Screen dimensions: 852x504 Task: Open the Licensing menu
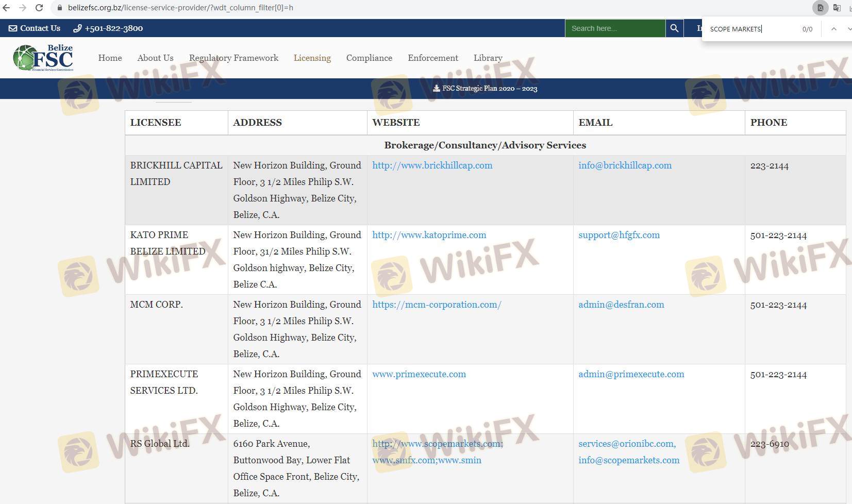pyautogui.click(x=312, y=58)
